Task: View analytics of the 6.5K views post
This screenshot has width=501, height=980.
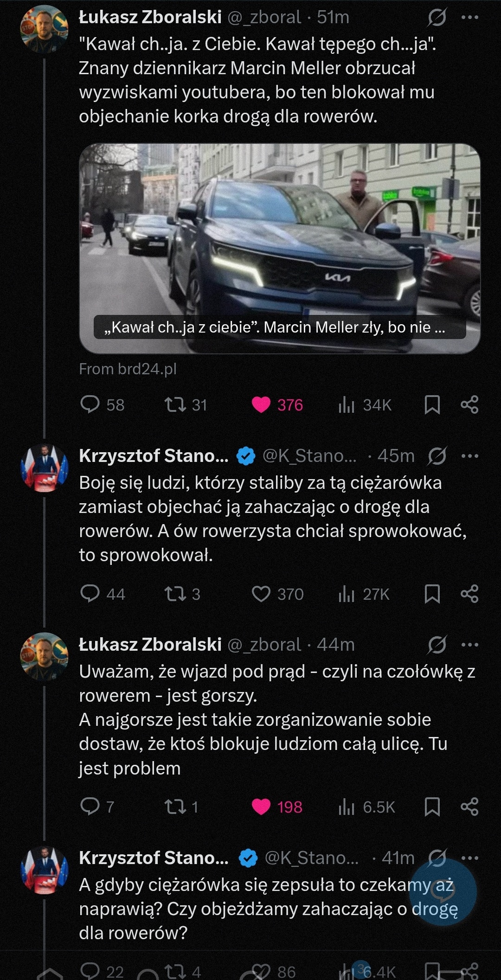Action: coord(347,807)
